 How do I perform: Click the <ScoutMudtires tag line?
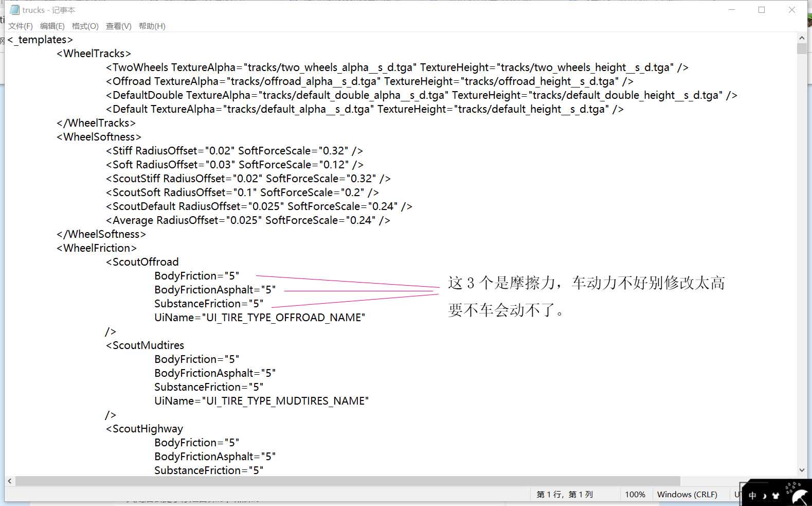145,345
